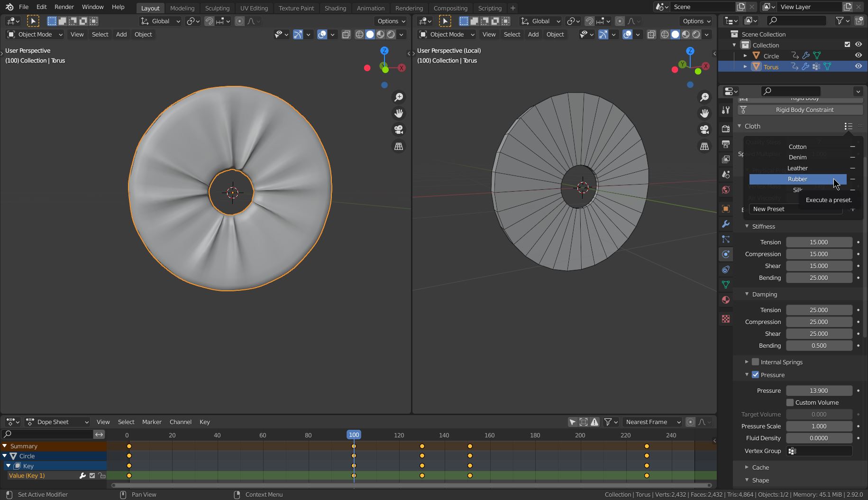
Task: Click Damping Bending 0.500 field
Action: [x=819, y=345]
